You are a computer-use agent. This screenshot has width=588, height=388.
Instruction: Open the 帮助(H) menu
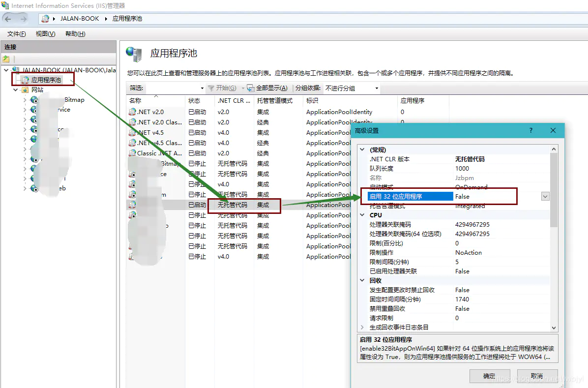[74, 33]
